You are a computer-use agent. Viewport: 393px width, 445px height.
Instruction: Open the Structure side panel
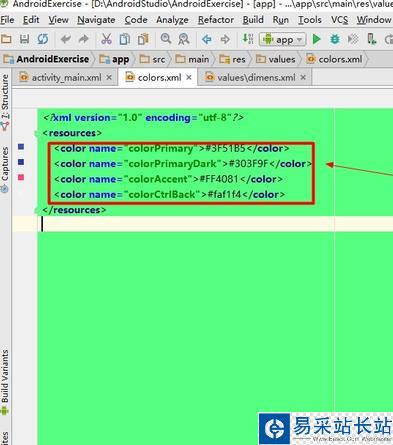point(5,102)
